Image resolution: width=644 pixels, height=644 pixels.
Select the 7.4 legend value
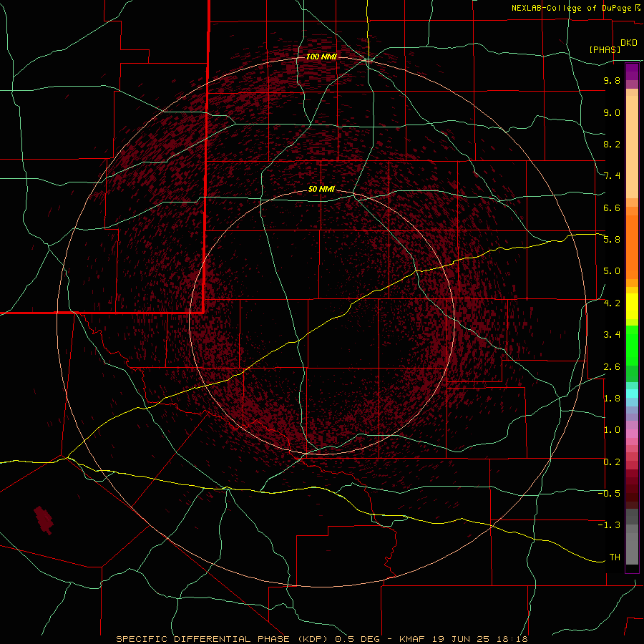tap(612, 176)
